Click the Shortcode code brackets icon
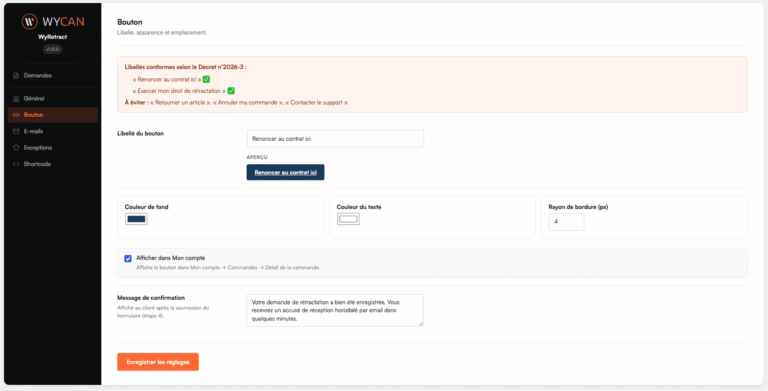Screen dimensions: 768x391 click(x=16, y=164)
